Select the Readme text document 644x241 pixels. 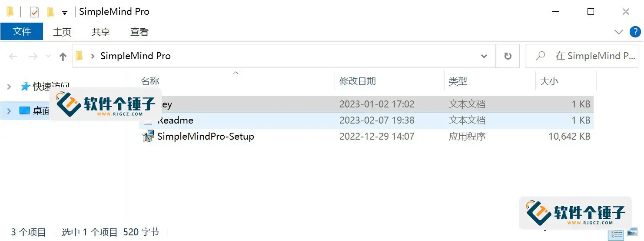pyautogui.click(x=366, y=120)
